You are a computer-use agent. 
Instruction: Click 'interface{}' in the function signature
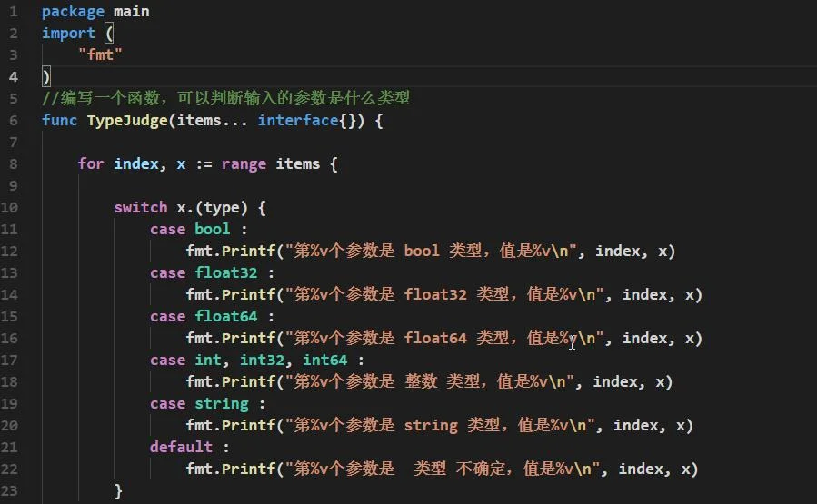(307, 120)
